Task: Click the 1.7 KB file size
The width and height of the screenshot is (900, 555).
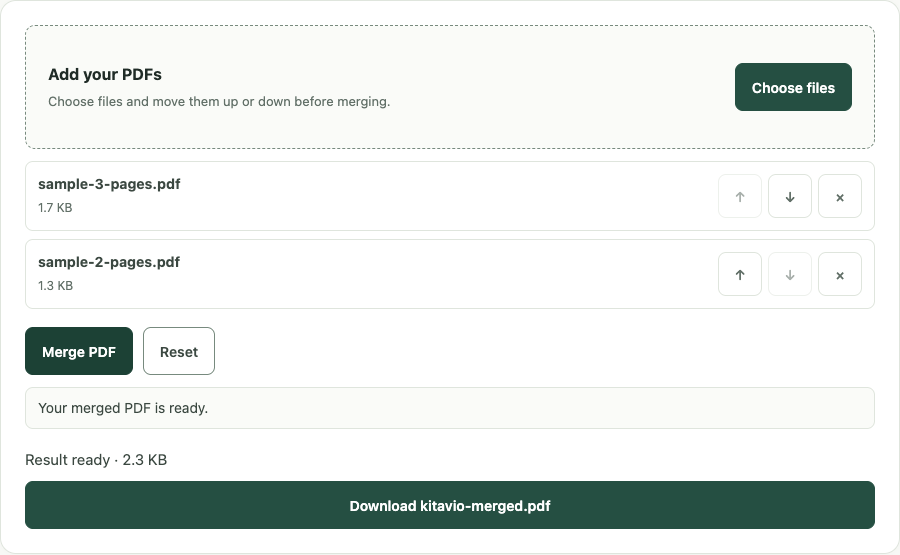Action: pos(55,208)
